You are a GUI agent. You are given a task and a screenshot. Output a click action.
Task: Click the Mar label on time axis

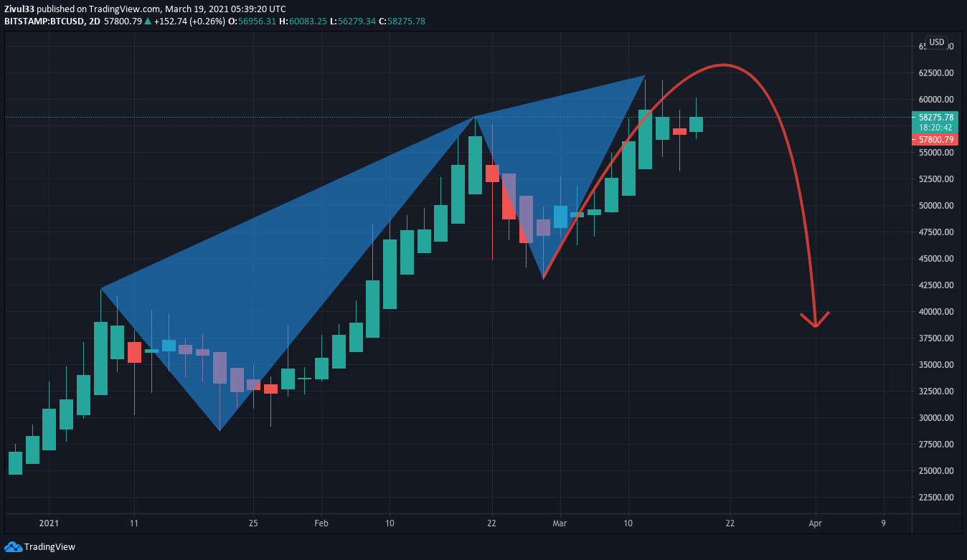(560, 523)
